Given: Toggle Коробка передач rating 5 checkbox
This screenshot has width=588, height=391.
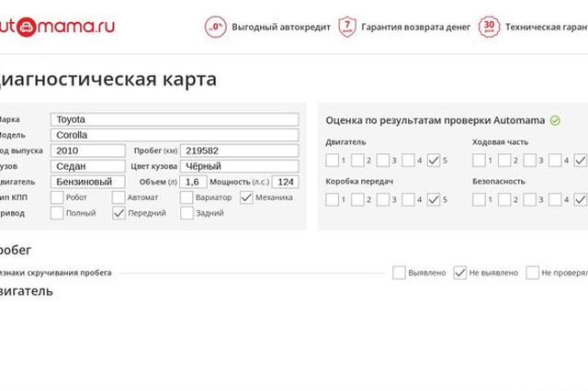Looking at the screenshot, I should tap(434, 199).
